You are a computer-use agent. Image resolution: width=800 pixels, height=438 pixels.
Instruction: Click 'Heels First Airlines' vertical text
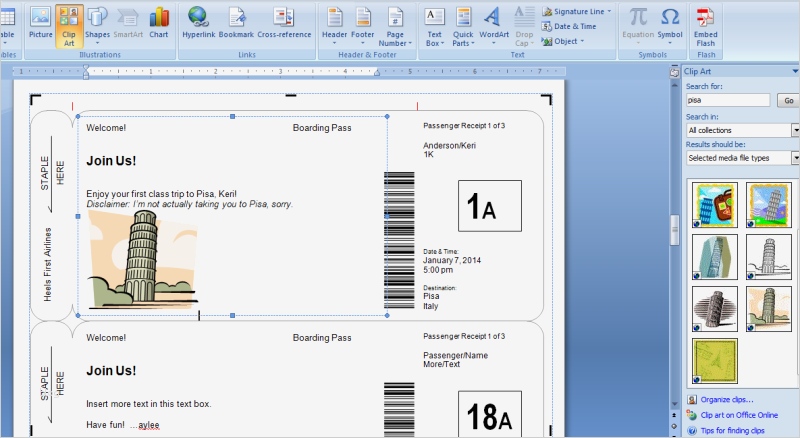47,264
